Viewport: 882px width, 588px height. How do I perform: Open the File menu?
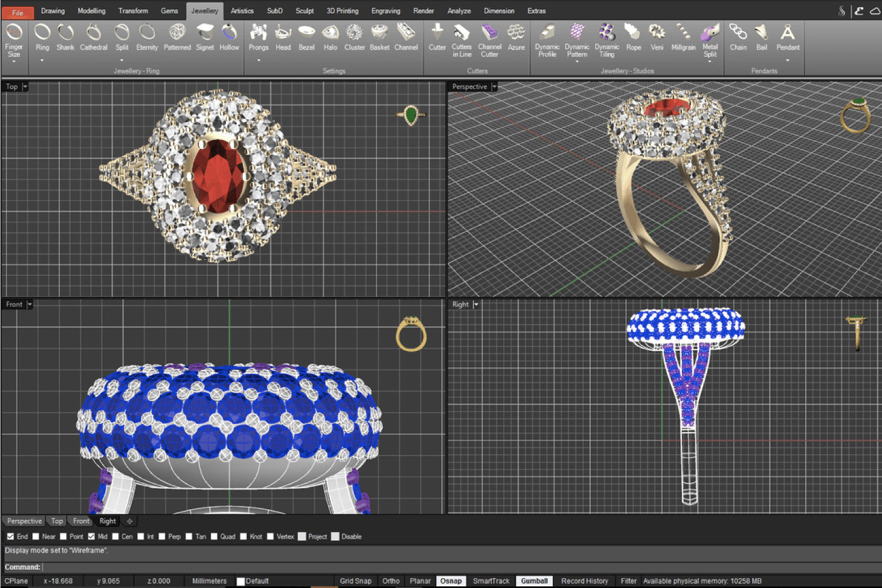click(18, 12)
